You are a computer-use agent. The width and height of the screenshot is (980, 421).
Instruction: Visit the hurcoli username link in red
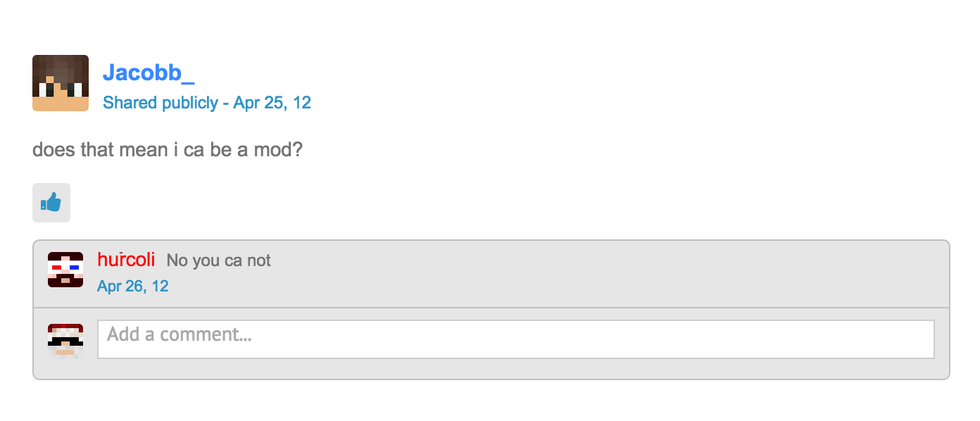126,260
